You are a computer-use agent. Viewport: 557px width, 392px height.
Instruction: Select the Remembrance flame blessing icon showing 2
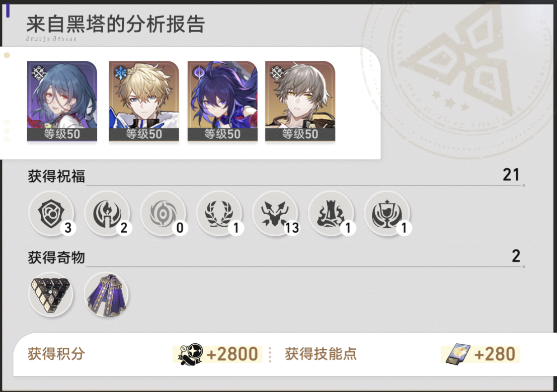click(x=107, y=213)
